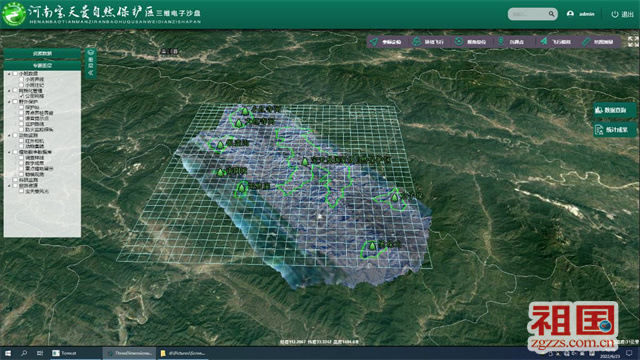Switch to the 资源数据 panel tab
The width and height of the screenshot is (640, 360).
(x=42, y=53)
